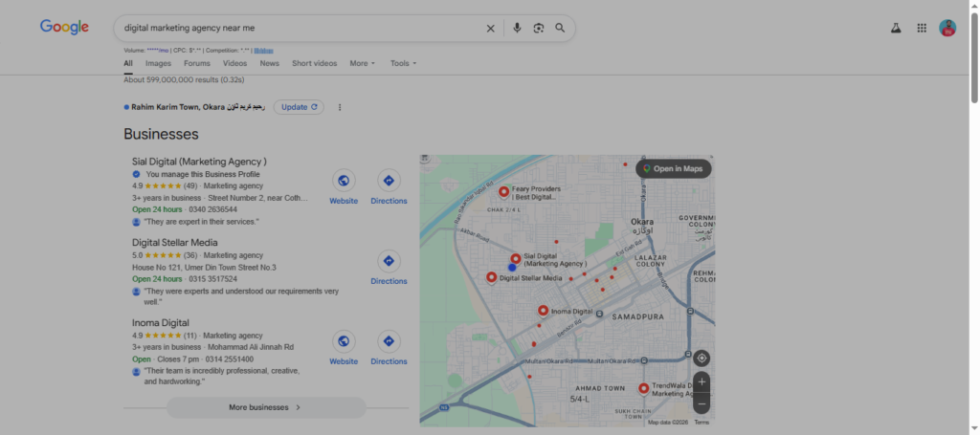980x435 pixels.
Task: Switch to the News tab
Action: pyautogui.click(x=269, y=63)
